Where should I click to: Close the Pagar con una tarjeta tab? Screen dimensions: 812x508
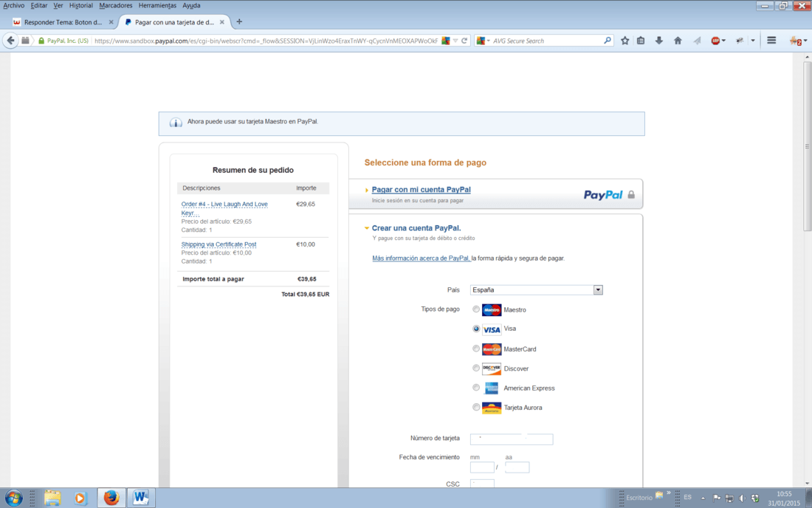click(x=221, y=22)
